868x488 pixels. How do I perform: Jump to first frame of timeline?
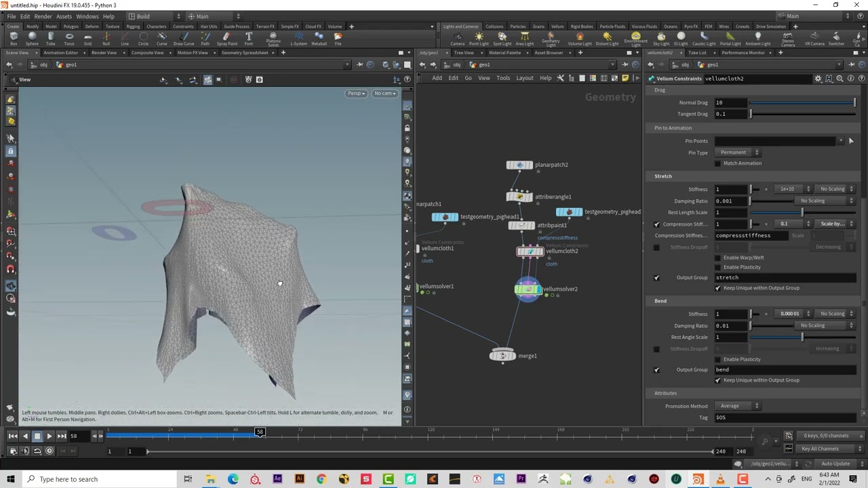coord(12,436)
